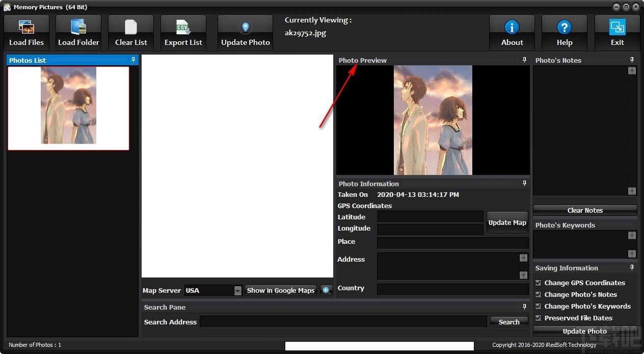The width and height of the screenshot is (644, 354).
Task: Click the Place input field
Action: [x=453, y=243]
